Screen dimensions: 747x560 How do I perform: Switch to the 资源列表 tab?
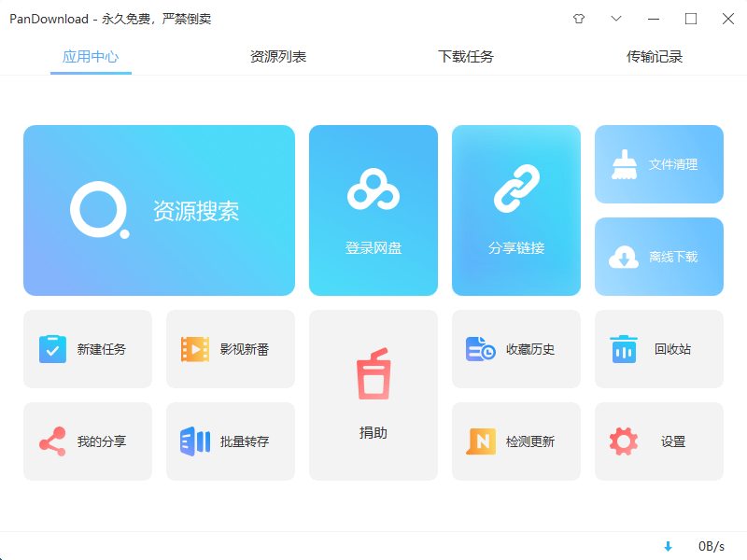click(277, 56)
